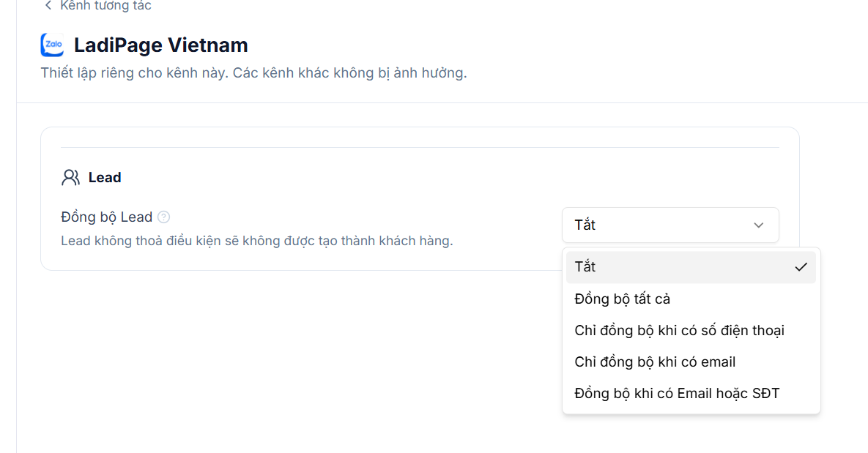The height and width of the screenshot is (453, 868).
Task: Click the Lead không thoả điều kiện description
Action: pyautogui.click(x=257, y=242)
